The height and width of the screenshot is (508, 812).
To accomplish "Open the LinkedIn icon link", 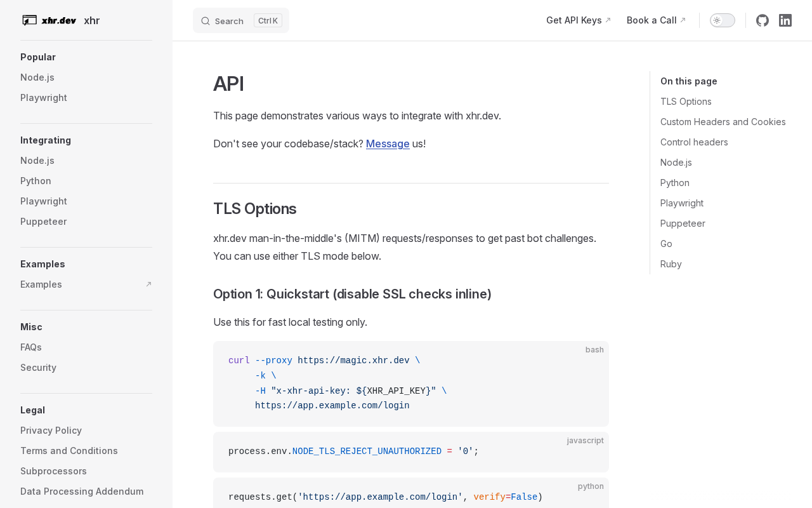I will coord(785,20).
